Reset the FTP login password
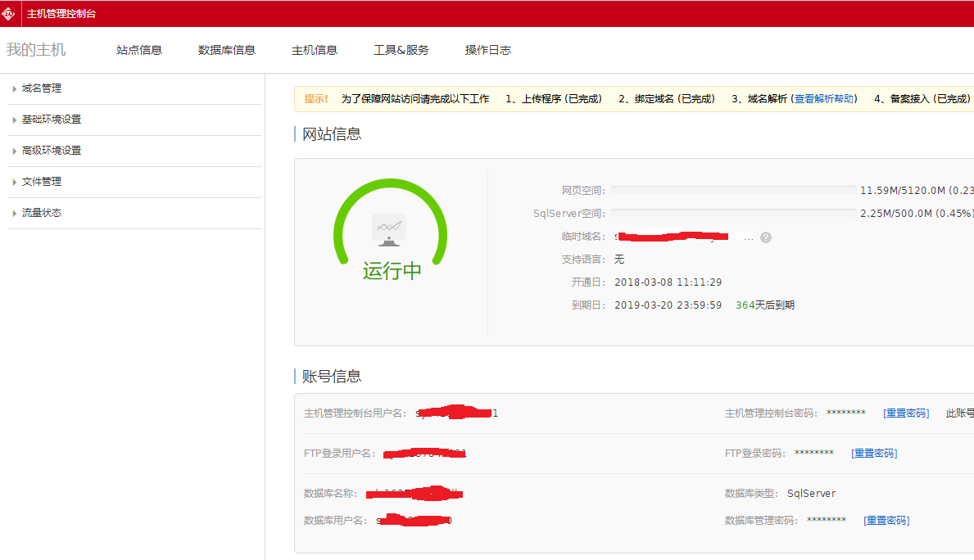The width and height of the screenshot is (974, 560). click(x=874, y=454)
